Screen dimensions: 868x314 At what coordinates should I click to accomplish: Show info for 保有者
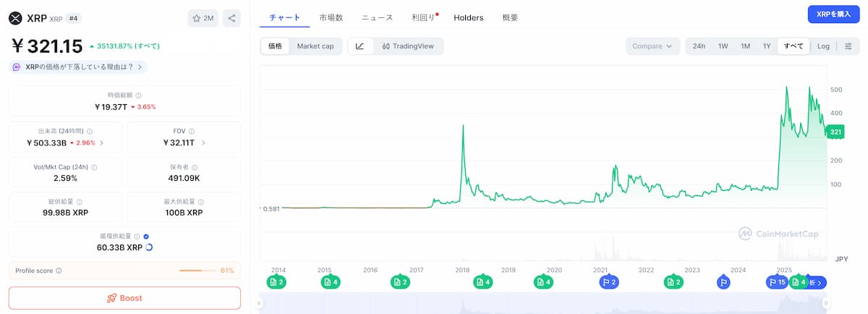(x=196, y=166)
